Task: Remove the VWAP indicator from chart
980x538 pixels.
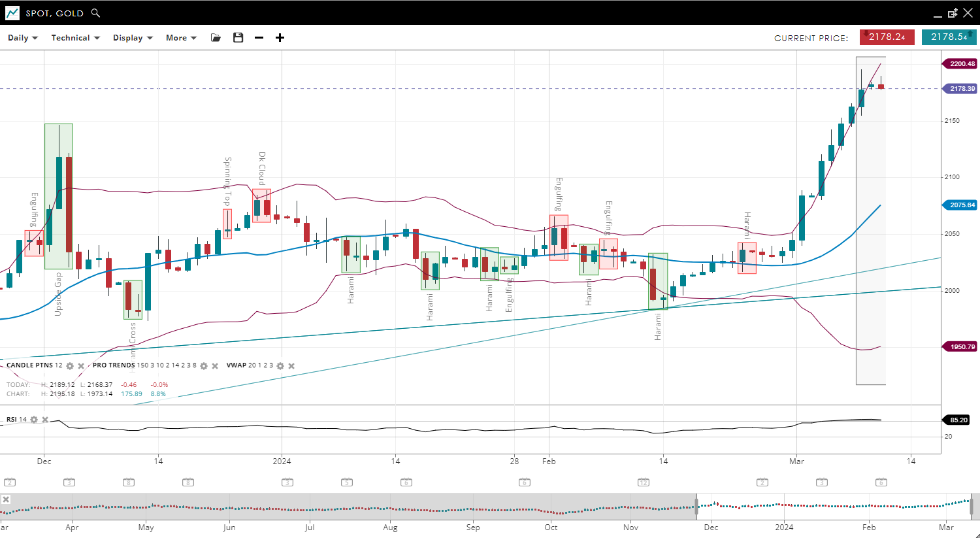Action: [291, 366]
